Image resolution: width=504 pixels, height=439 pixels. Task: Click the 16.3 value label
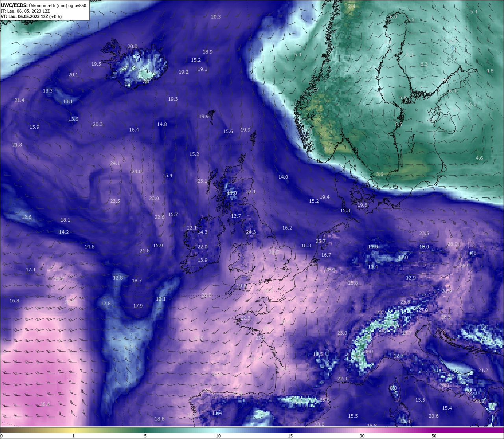tap(306, 245)
